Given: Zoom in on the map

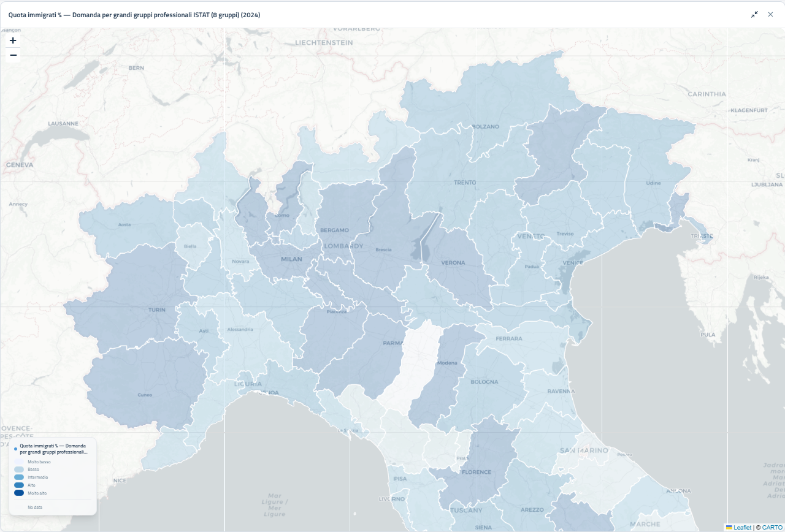Looking at the screenshot, I should tap(13, 40).
